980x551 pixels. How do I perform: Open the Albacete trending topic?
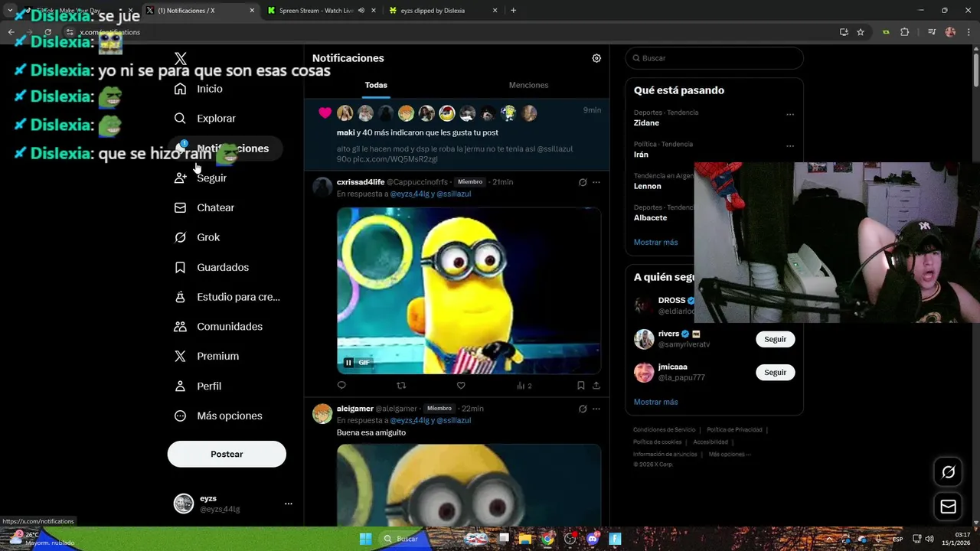point(650,218)
